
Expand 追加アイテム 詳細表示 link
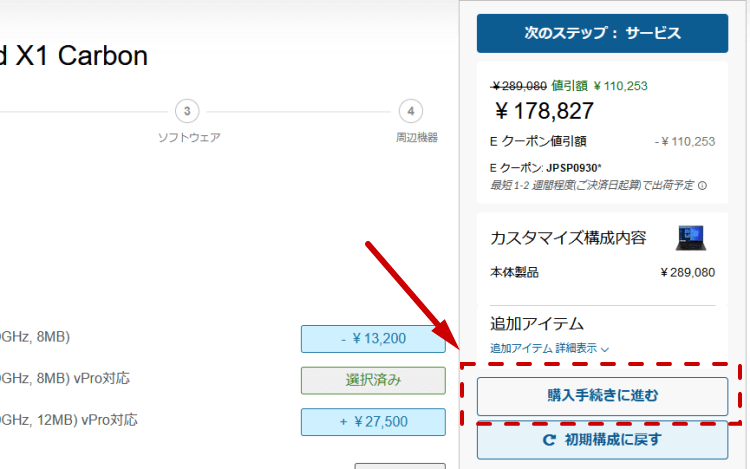549,348
